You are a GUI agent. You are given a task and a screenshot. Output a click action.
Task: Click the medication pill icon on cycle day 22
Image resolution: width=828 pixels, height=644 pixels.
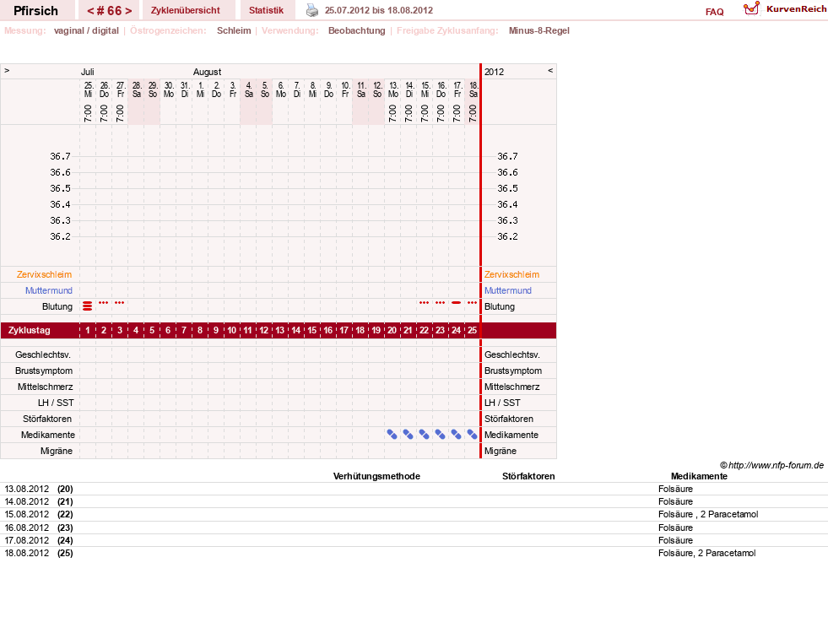tap(424, 435)
